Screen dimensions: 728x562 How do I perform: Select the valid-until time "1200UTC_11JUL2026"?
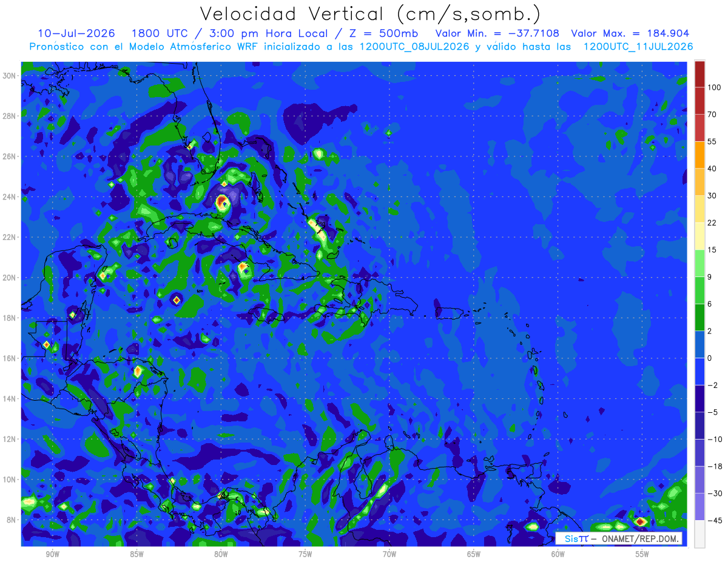[x=638, y=46]
